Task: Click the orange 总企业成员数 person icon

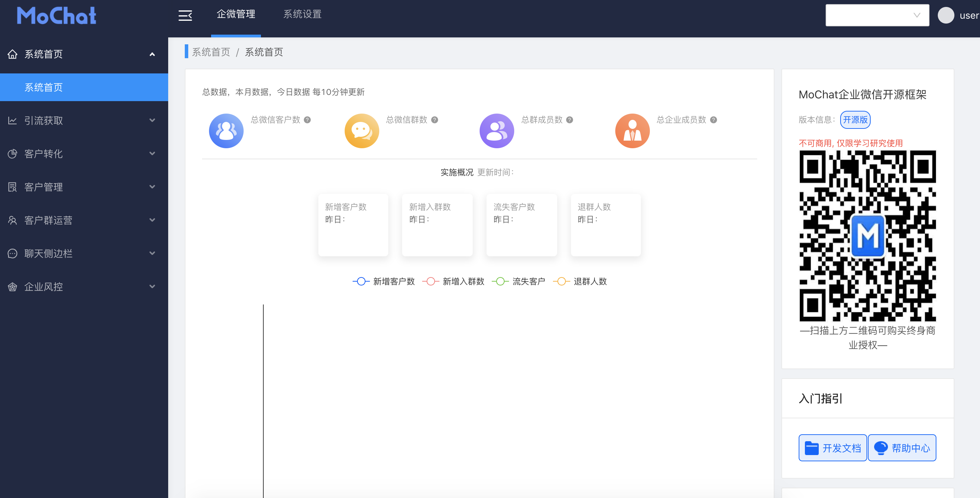Action: pos(632,131)
